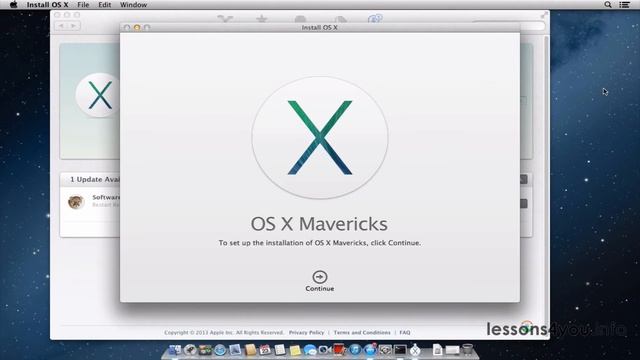Open Terms and Conditions link

(x=362, y=332)
